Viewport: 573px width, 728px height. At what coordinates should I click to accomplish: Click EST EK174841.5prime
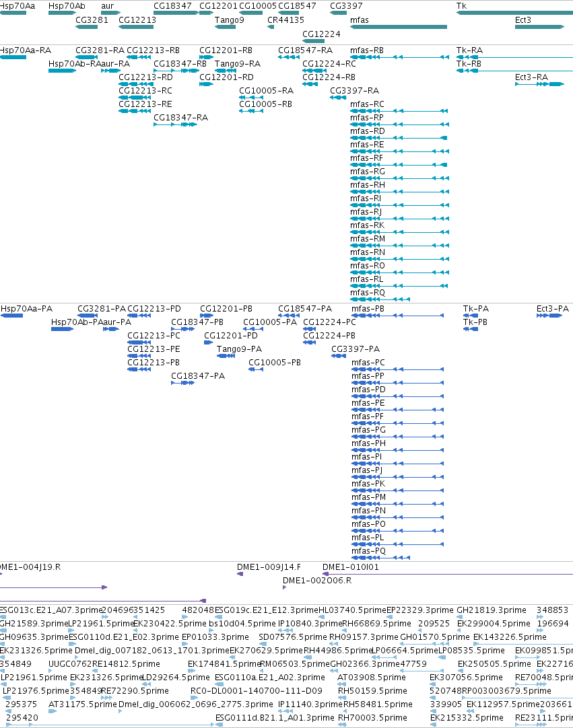[x=224, y=664]
